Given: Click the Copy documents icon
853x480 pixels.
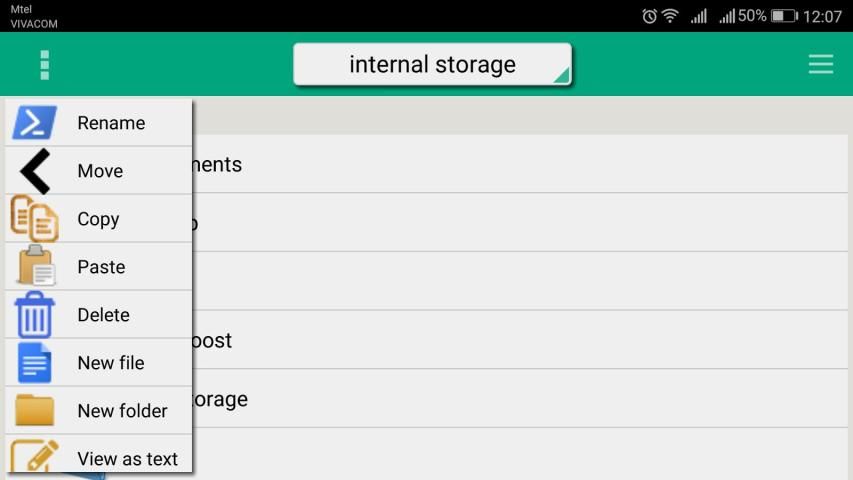Looking at the screenshot, I should click(x=35, y=219).
